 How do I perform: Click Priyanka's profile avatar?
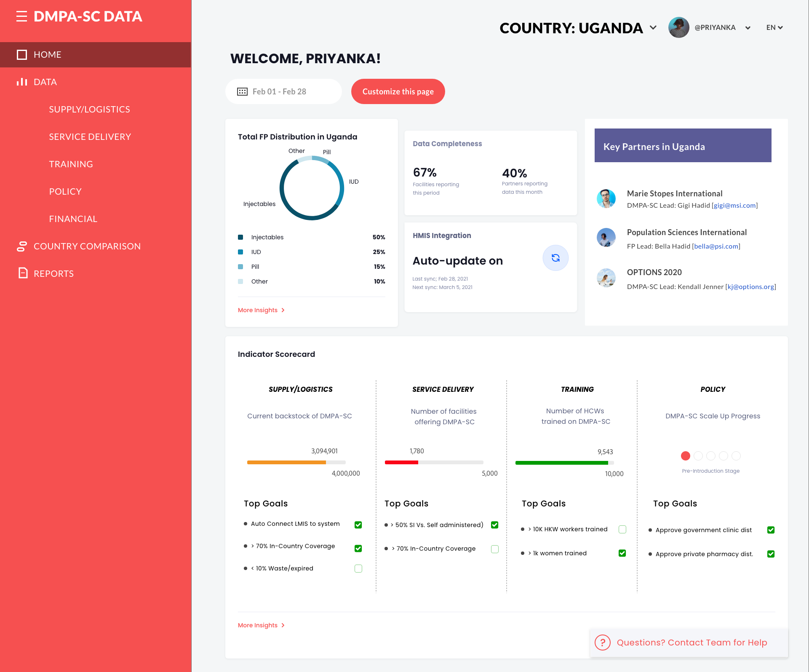678,27
